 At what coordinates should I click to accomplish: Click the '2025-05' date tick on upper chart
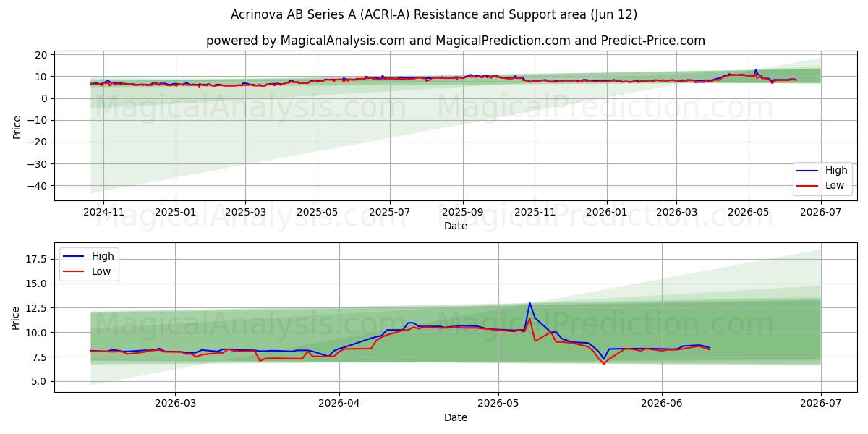(x=318, y=212)
